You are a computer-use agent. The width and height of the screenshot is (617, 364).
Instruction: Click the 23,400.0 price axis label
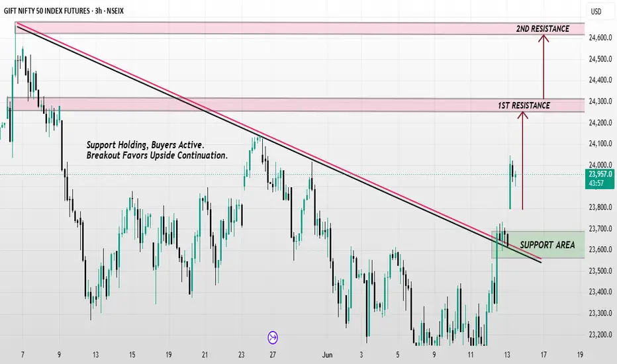click(x=600, y=292)
